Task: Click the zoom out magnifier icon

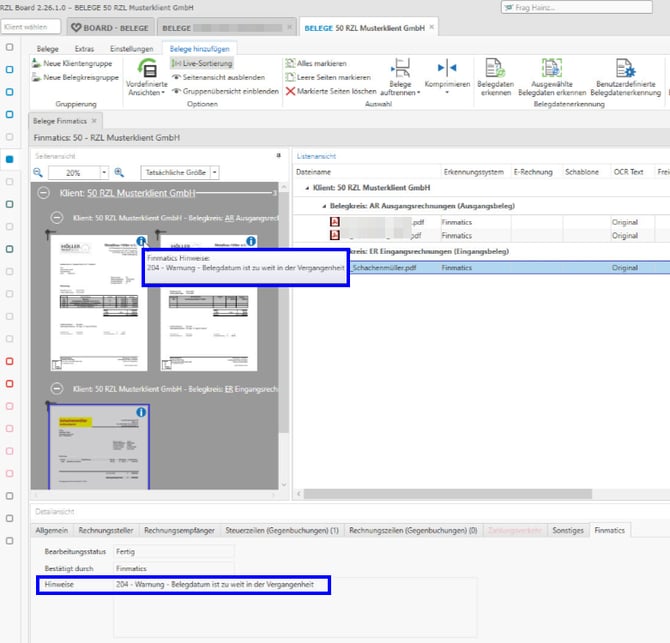Action: 40,172
